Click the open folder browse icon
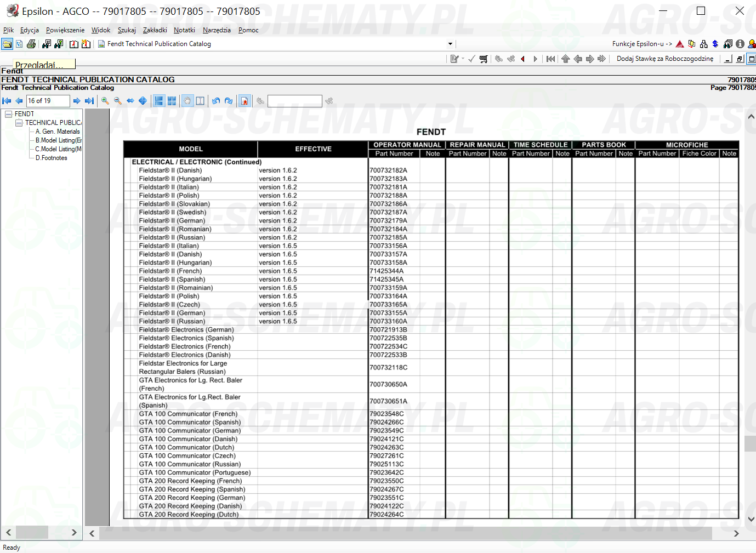 [7, 44]
